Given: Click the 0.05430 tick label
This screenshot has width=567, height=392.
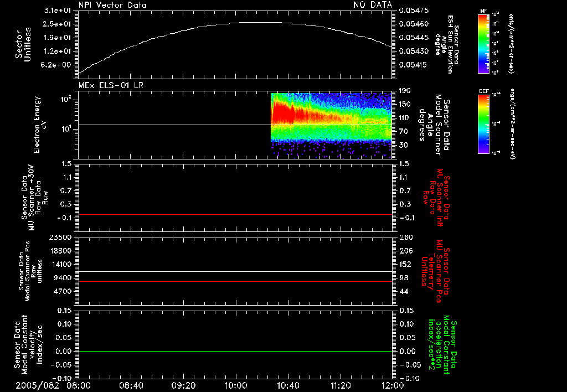Looking at the screenshot, I should [414, 51].
